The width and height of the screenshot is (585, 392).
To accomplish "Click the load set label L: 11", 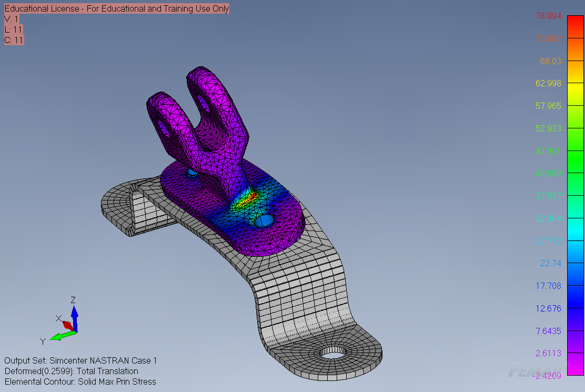I will coord(14,29).
